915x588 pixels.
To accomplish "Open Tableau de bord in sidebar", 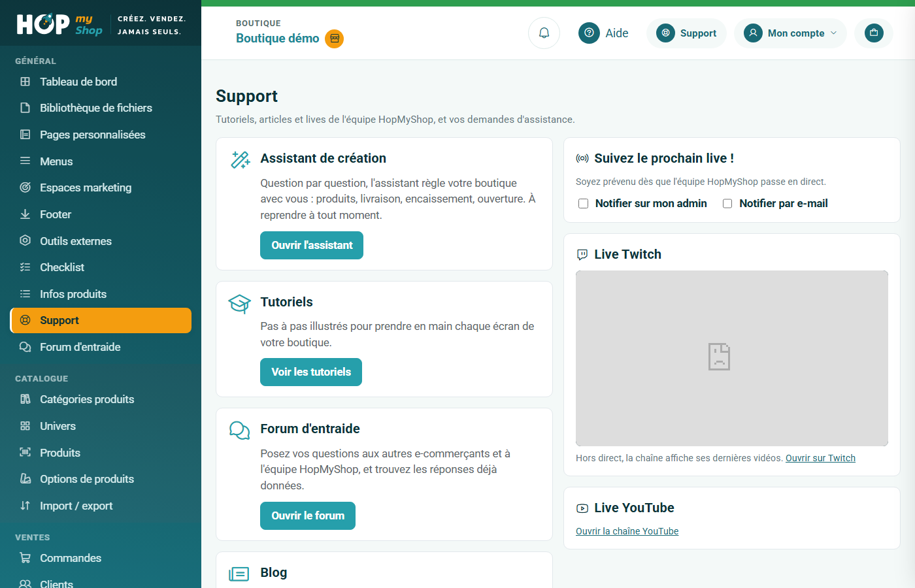I will tap(101, 82).
